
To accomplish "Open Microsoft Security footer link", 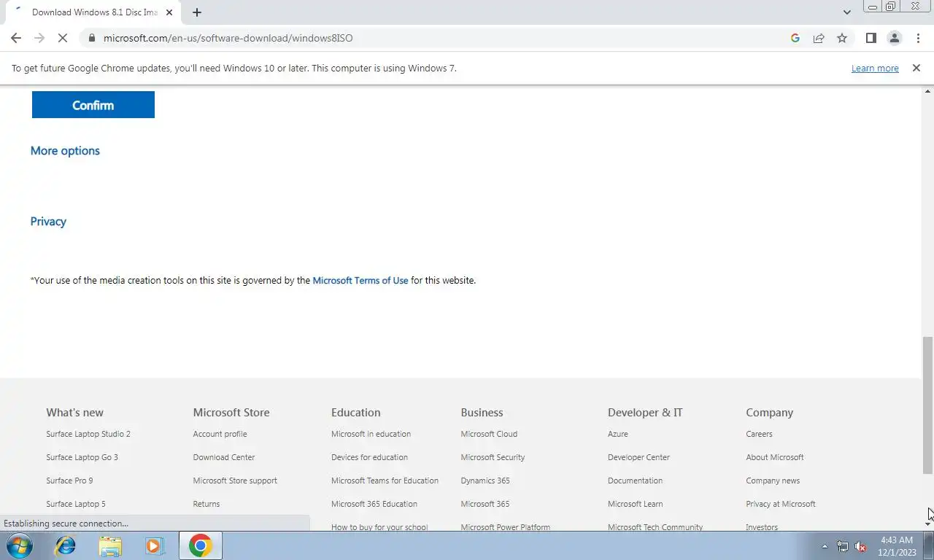I will (493, 457).
